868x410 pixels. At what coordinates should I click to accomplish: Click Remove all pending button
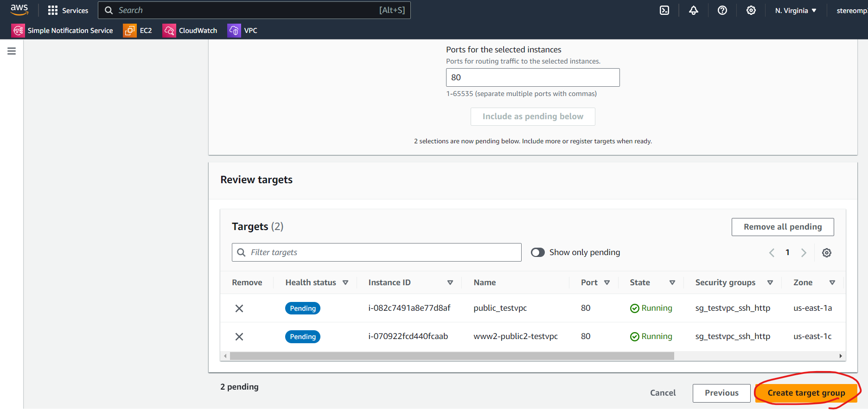click(x=783, y=227)
